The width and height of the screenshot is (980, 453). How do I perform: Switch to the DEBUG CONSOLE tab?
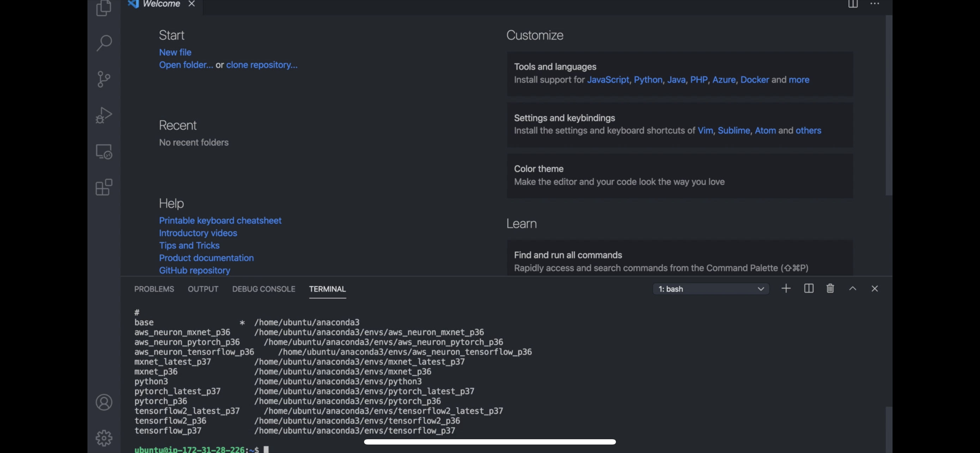264,289
